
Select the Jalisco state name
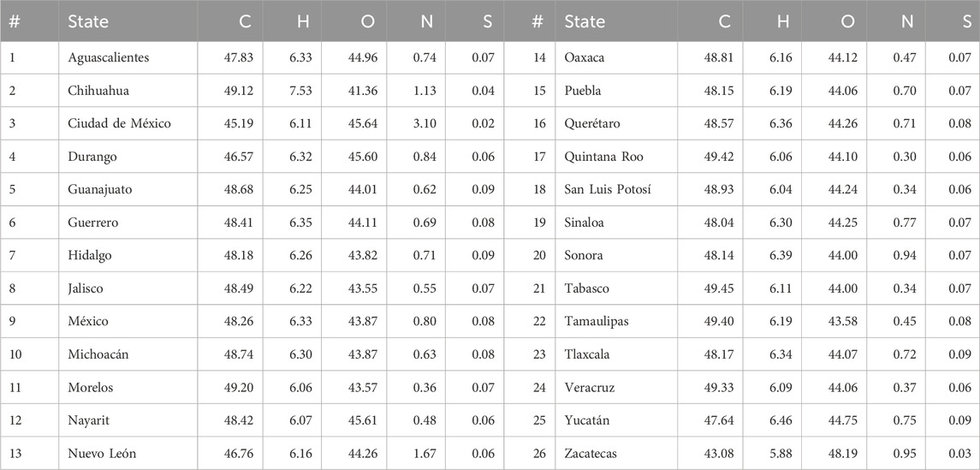click(87, 289)
